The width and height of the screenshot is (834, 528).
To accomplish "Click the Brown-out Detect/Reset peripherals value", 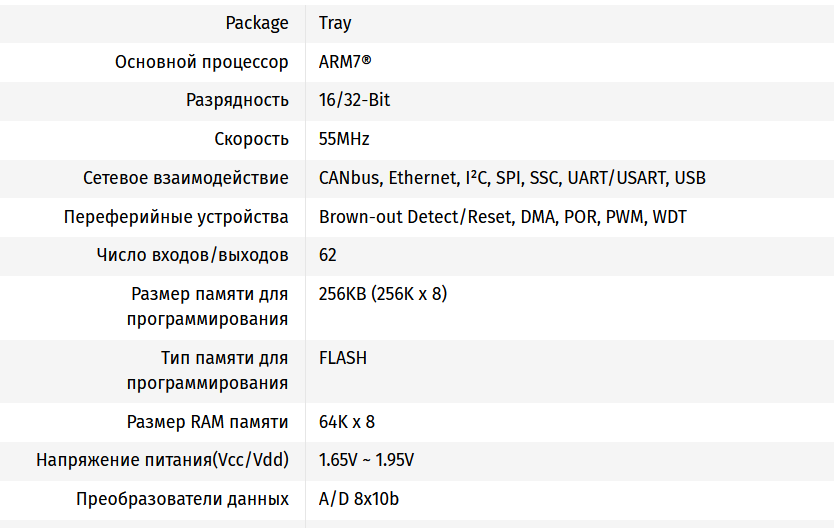I will [x=503, y=217].
